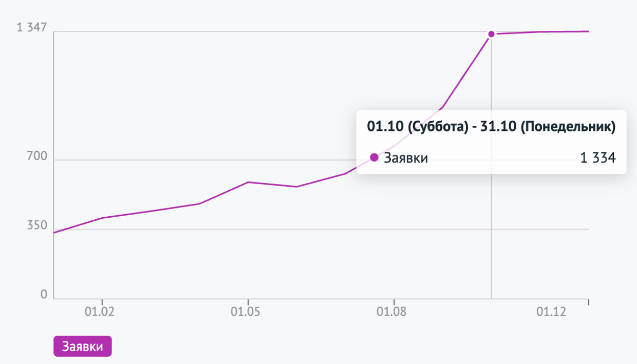Toggle the purple "Заявки" legend button
The width and height of the screenshot is (637, 364).
[82, 347]
